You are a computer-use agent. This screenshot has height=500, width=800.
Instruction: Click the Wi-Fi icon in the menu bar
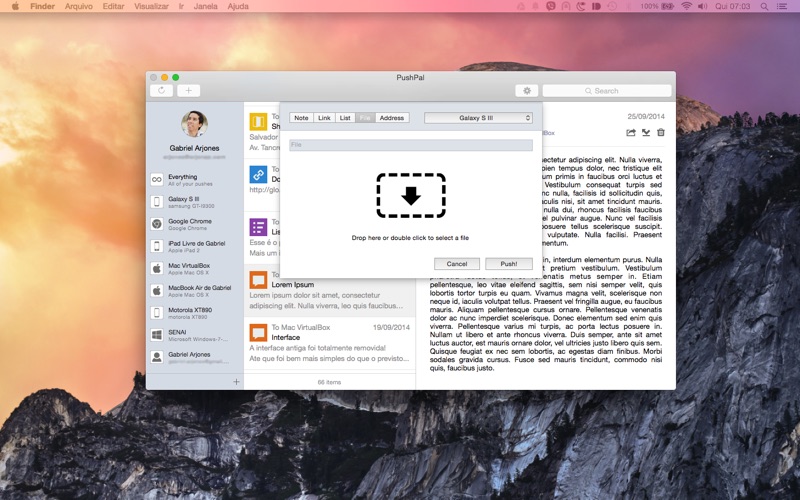tap(686, 6)
